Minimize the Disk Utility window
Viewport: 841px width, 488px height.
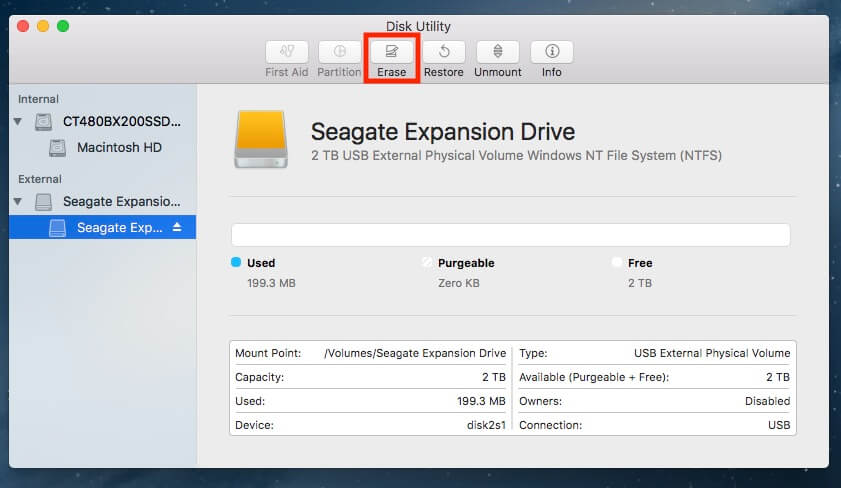click(43, 25)
